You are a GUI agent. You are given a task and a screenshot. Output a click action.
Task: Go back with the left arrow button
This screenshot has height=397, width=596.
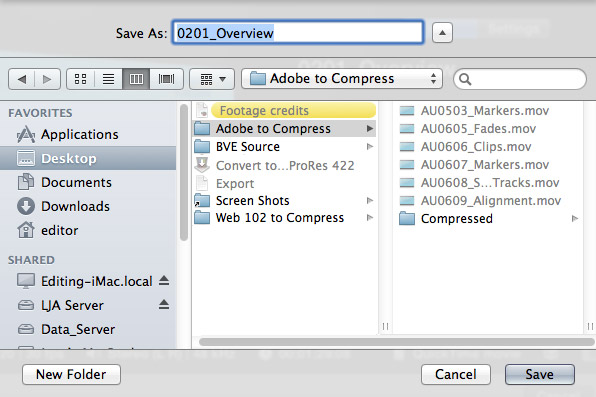pos(22,79)
